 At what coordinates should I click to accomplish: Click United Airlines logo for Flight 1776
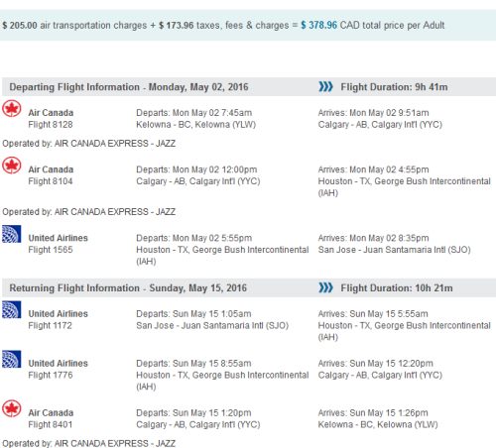12,359
